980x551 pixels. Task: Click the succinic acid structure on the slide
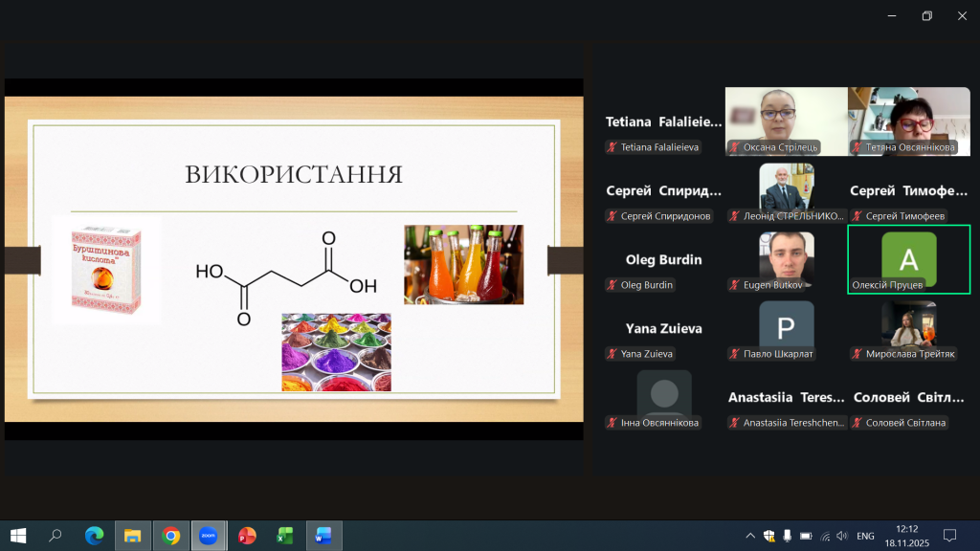[285, 275]
